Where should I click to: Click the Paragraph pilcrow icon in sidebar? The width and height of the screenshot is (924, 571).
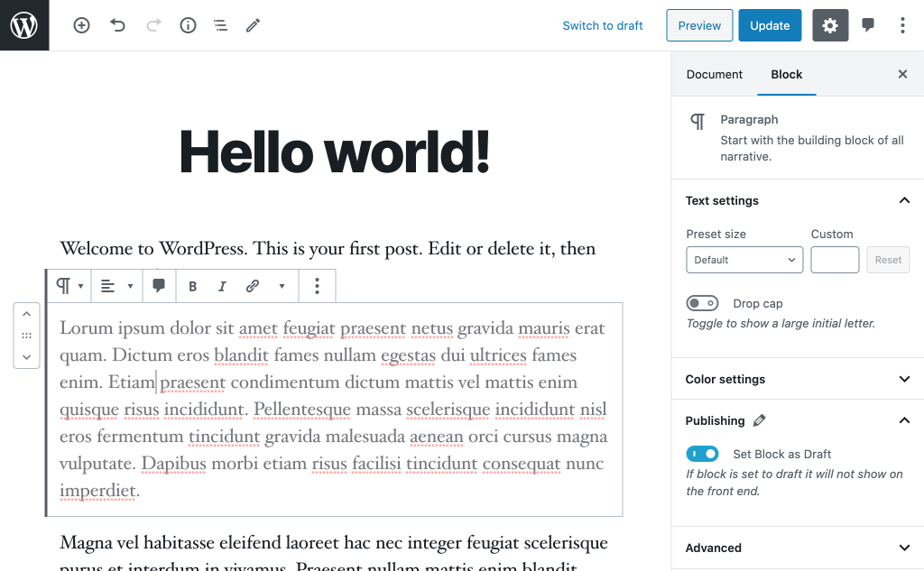[698, 122]
